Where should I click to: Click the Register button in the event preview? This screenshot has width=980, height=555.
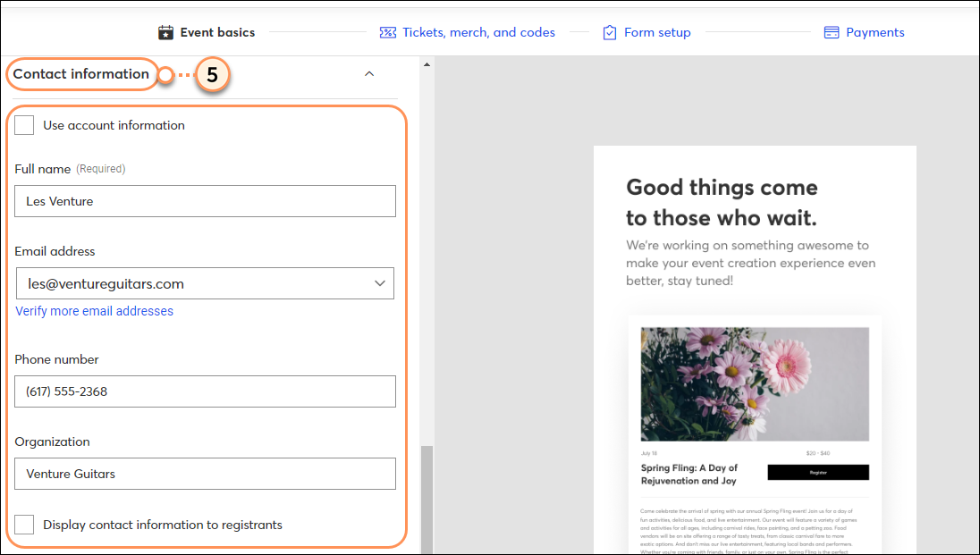point(817,472)
